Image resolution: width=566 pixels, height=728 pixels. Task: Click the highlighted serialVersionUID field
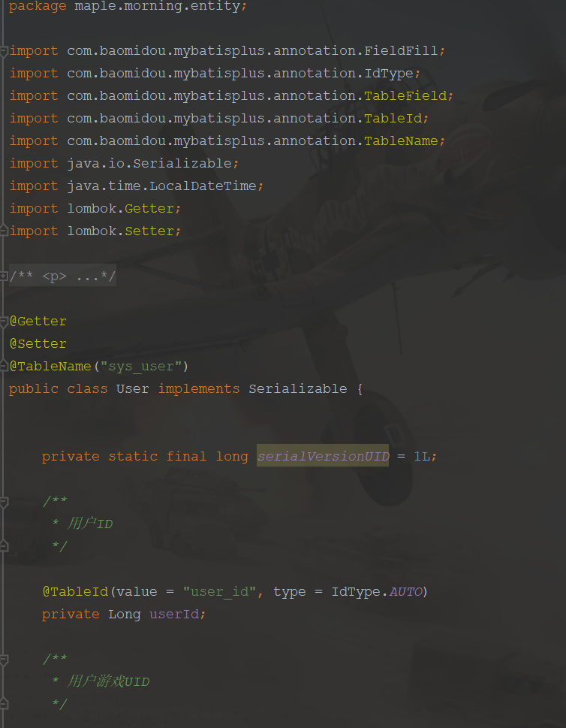[x=323, y=456]
